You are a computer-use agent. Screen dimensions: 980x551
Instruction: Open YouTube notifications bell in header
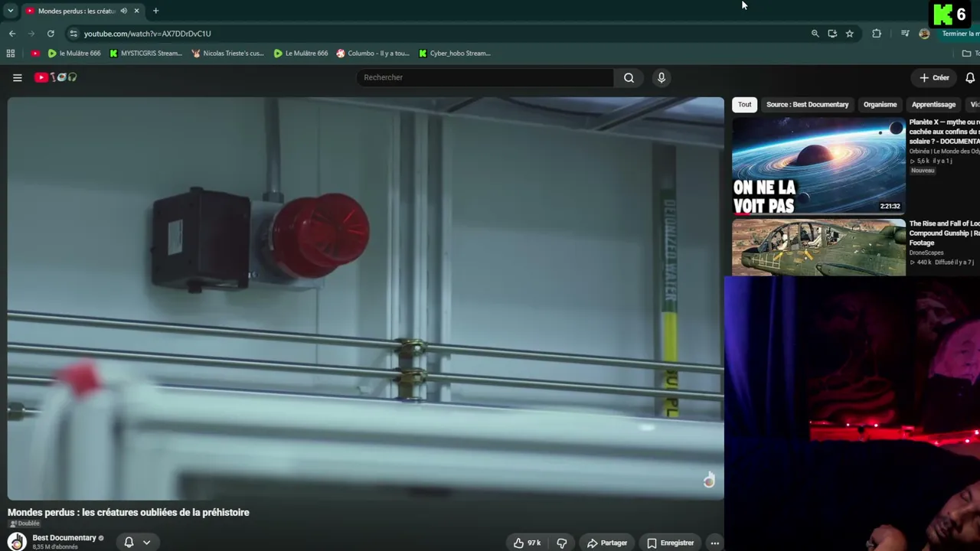[x=970, y=77]
